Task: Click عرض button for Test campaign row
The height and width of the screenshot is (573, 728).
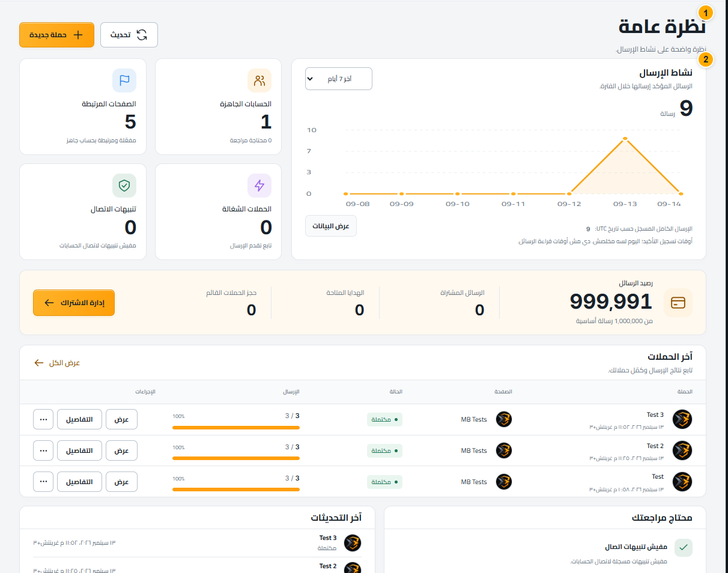Action: click(x=122, y=482)
